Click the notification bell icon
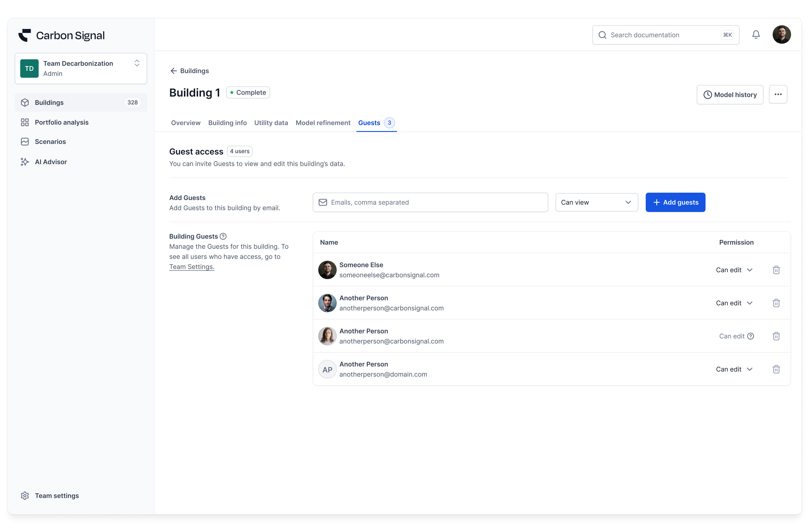 [756, 35]
